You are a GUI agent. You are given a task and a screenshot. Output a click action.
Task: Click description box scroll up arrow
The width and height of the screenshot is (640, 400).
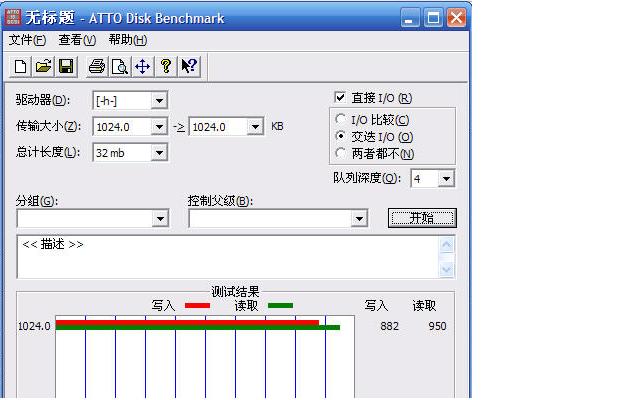tap(447, 245)
